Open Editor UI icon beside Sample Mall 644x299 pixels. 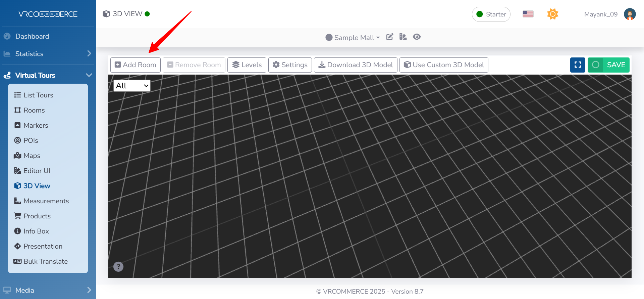(x=403, y=37)
